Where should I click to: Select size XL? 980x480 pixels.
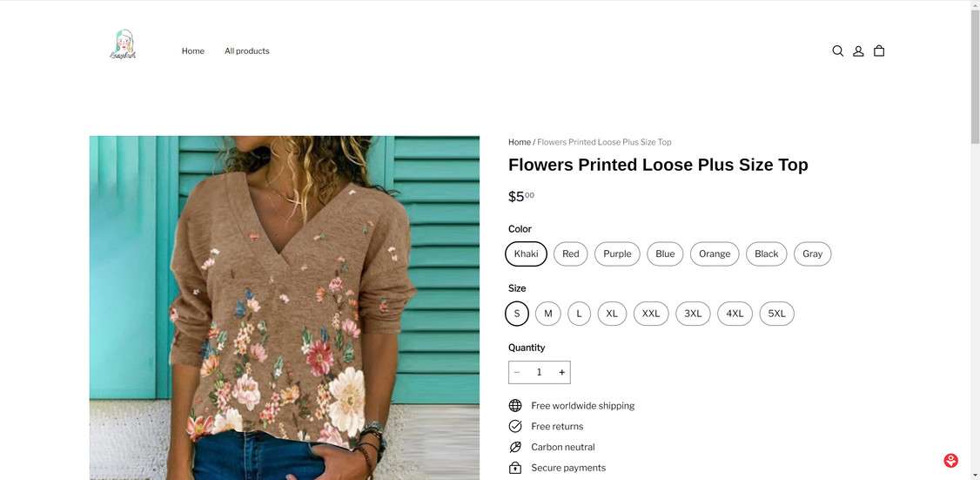pyautogui.click(x=612, y=314)
